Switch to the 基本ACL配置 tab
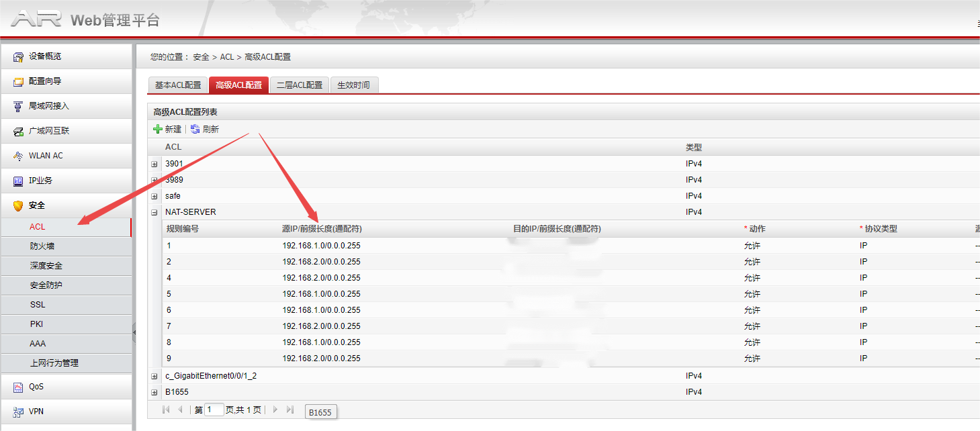Image resolution: width=980 pixels, height=431 pixels. (x=178, y=85)
